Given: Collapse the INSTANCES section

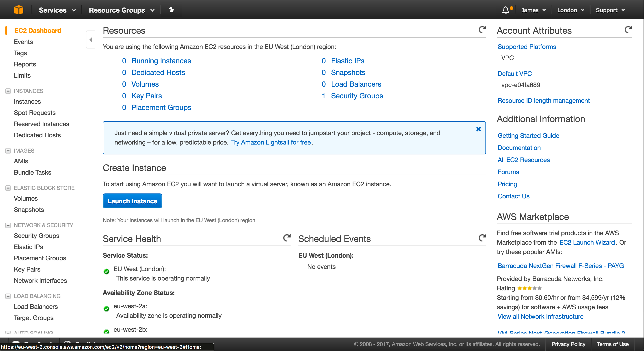Looking at the screenshot, I should 8,91.
